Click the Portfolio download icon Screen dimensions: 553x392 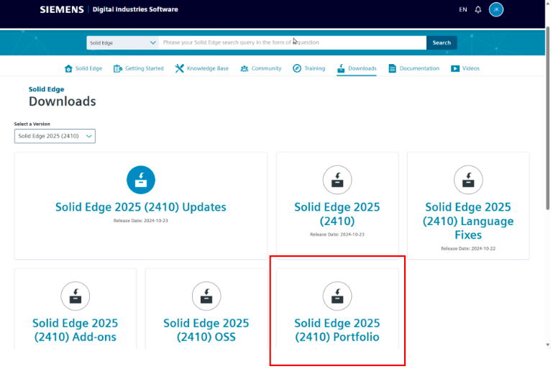(x=337, y=296)
